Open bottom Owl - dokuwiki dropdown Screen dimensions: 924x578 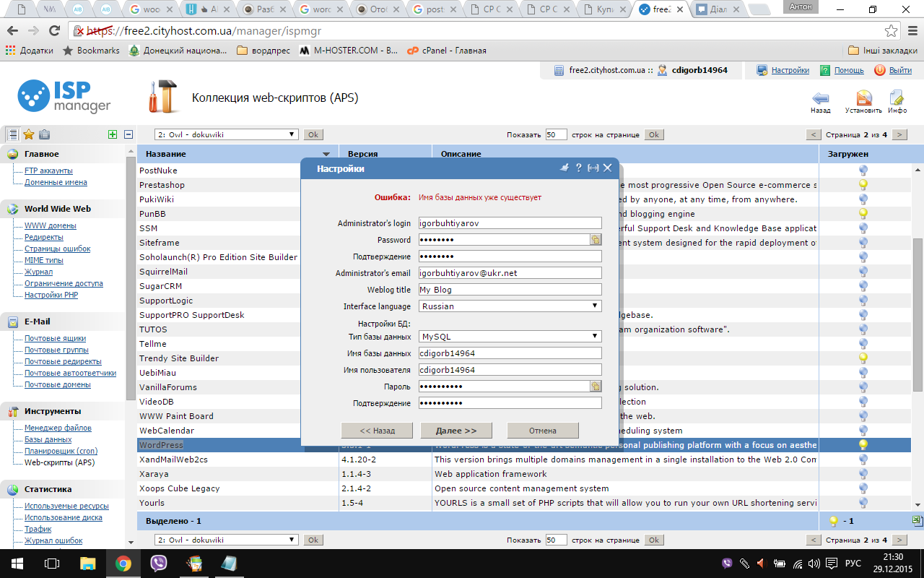(227, 540)
